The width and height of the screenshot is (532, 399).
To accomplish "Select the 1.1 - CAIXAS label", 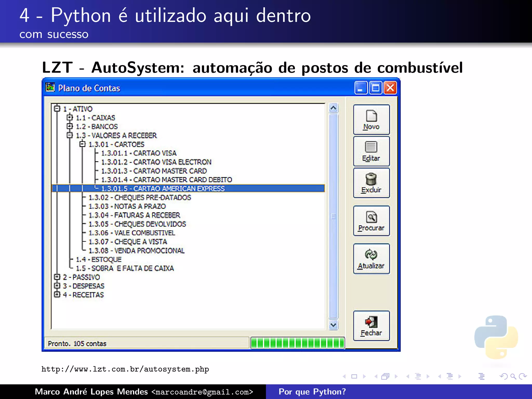I will pos(95,118).
